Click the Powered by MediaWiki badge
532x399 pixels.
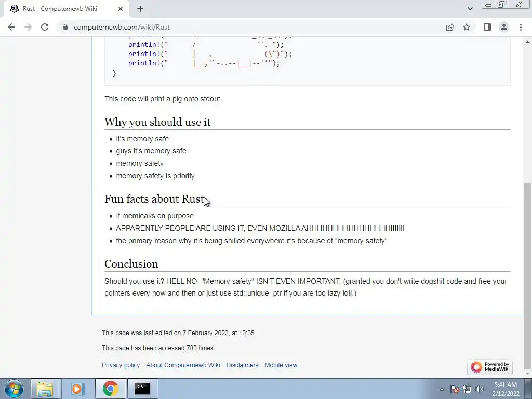coord(489,367)
